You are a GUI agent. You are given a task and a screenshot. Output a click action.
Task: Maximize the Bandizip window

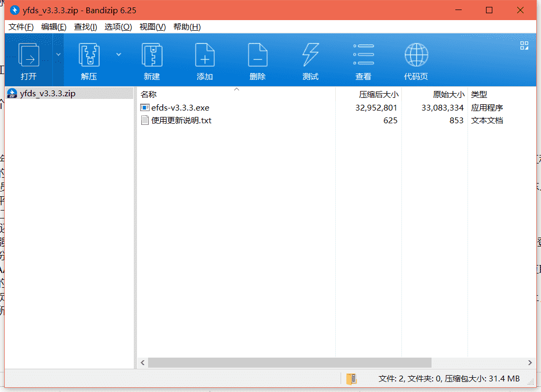point(489,10)
